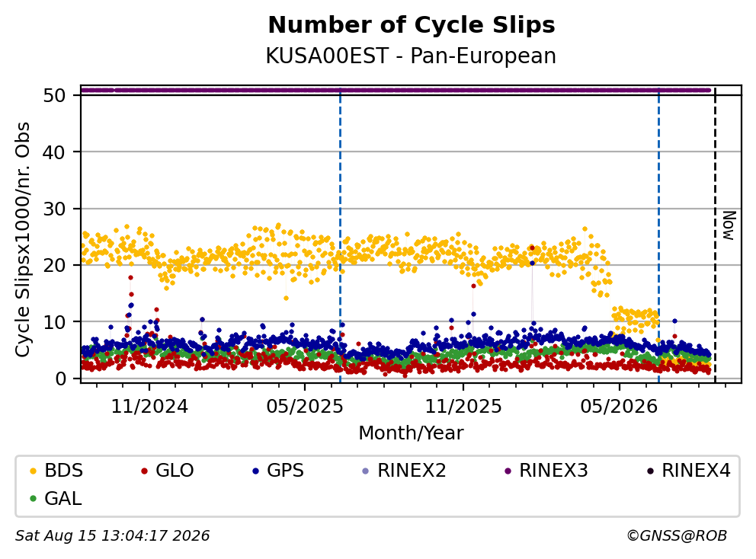Click the 'Cycle Slipsx1000/nr. Obs' axis title
This screenshot has width=756, height=559.
click(22, 239)
